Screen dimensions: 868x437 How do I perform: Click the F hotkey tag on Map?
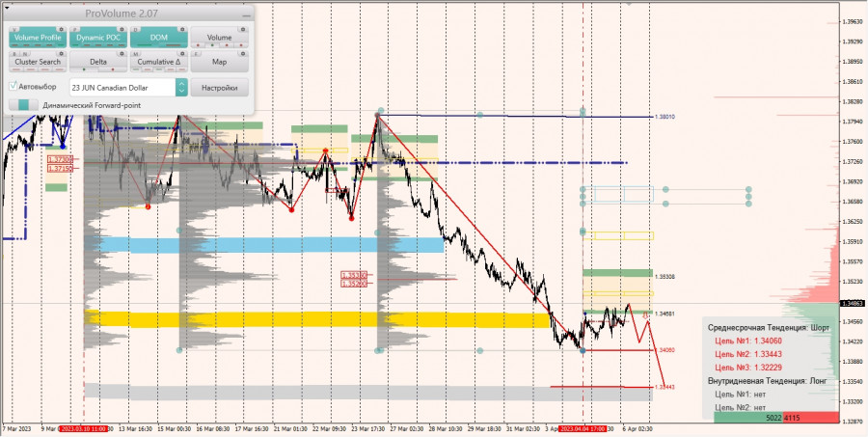tap(196, 54)
